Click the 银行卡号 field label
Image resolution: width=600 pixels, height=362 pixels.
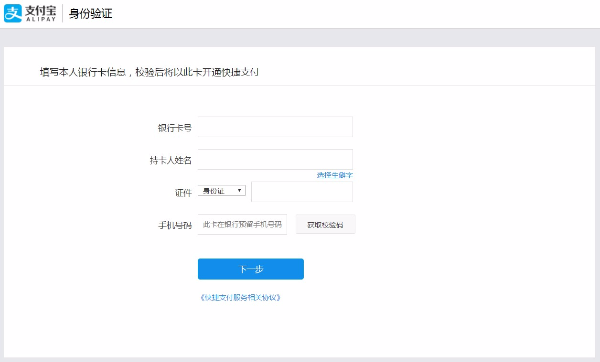click(174, 127)
